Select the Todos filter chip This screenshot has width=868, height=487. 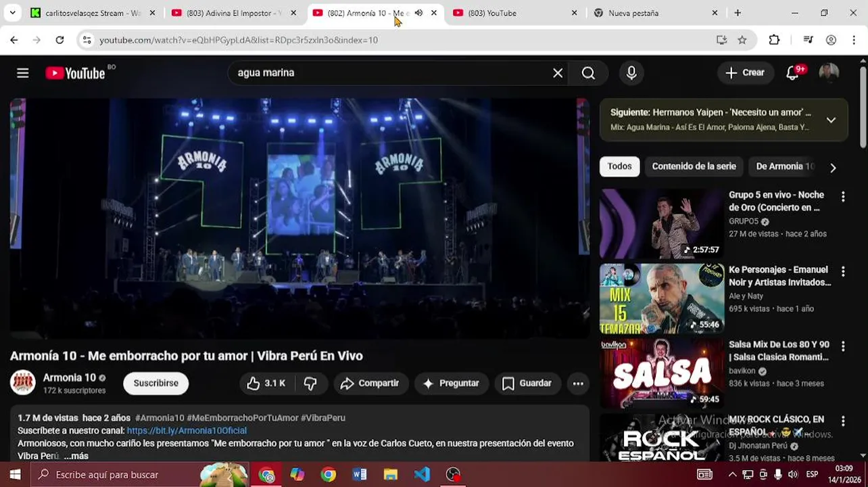(x=619, y=166)
